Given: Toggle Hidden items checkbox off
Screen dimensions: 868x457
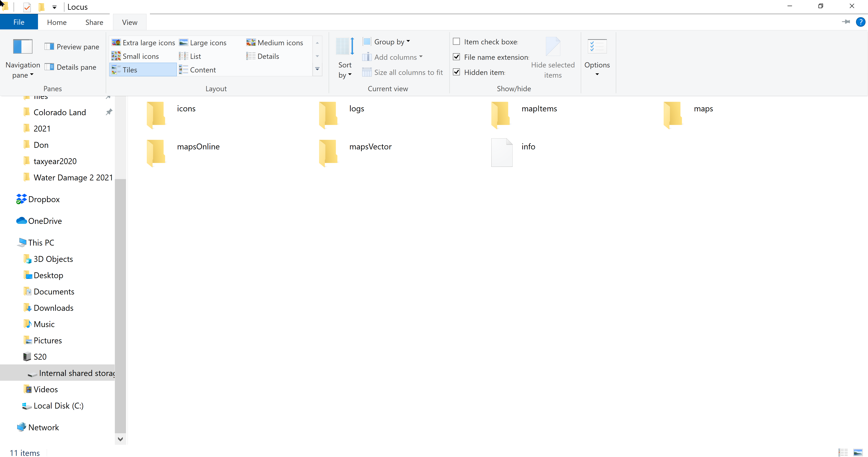Looking at the screenshot, I should pos(456,72).
